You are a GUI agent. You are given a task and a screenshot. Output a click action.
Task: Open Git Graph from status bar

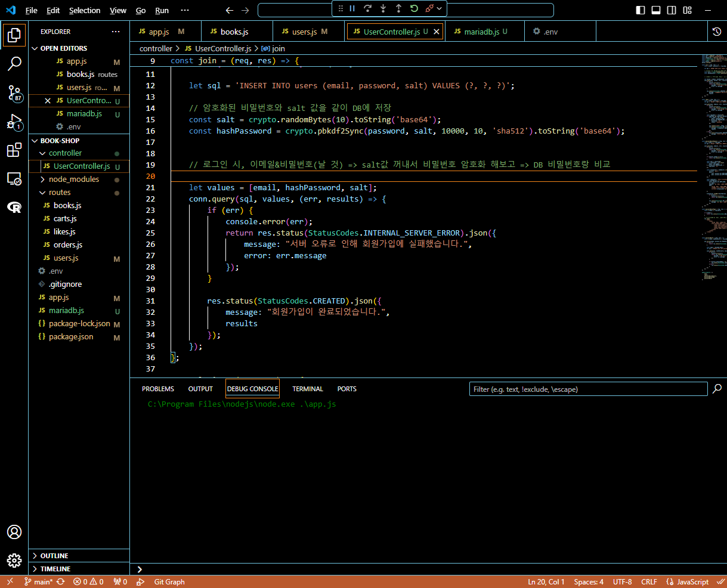169,582
